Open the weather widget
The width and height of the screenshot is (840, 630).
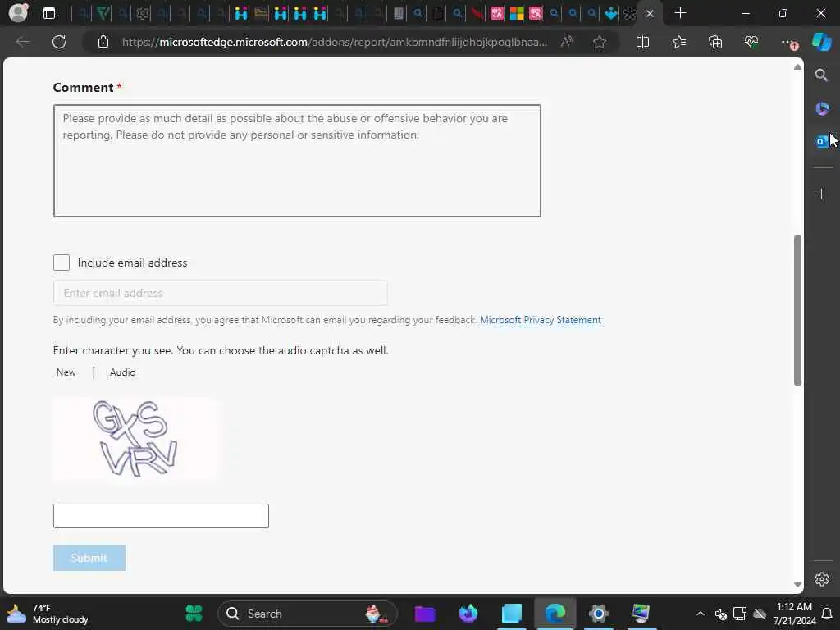click(48, 614)
